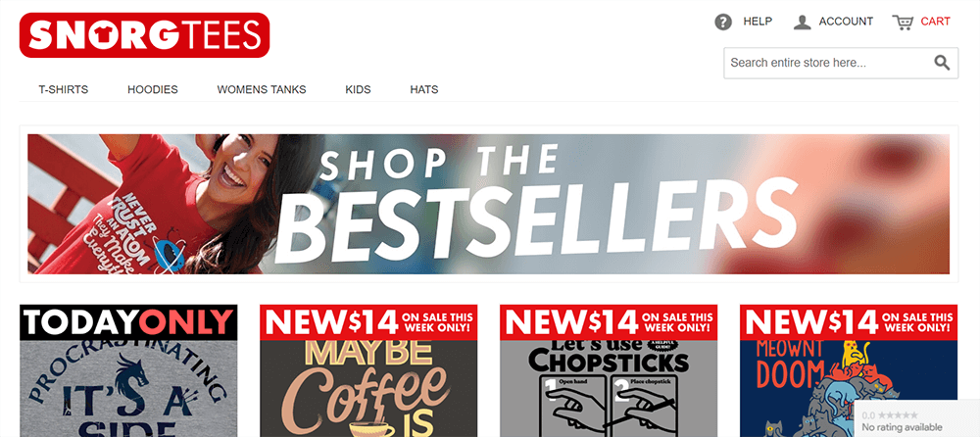Click the red CART link
This screenshot has width=980, height=437.
(x=935, y=22)
